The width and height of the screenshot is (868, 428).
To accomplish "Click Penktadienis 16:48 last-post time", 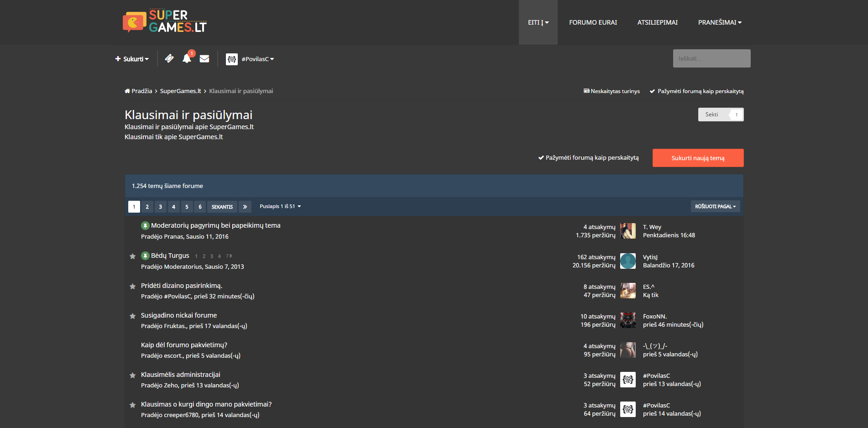I will [669, 235].
